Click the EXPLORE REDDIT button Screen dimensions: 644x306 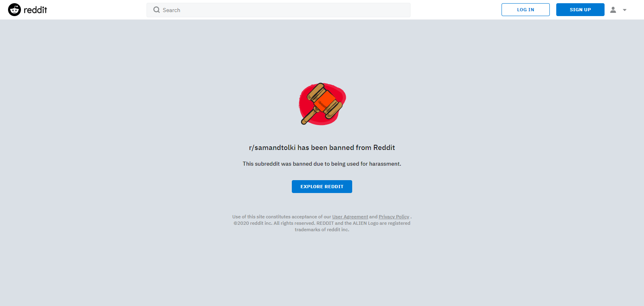coord(322,187)
